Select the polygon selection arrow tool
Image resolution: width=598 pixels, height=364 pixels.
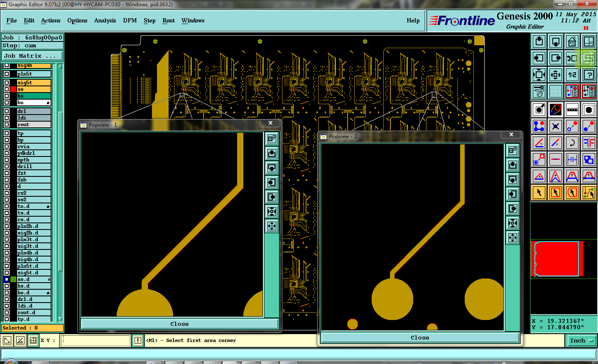572,193
